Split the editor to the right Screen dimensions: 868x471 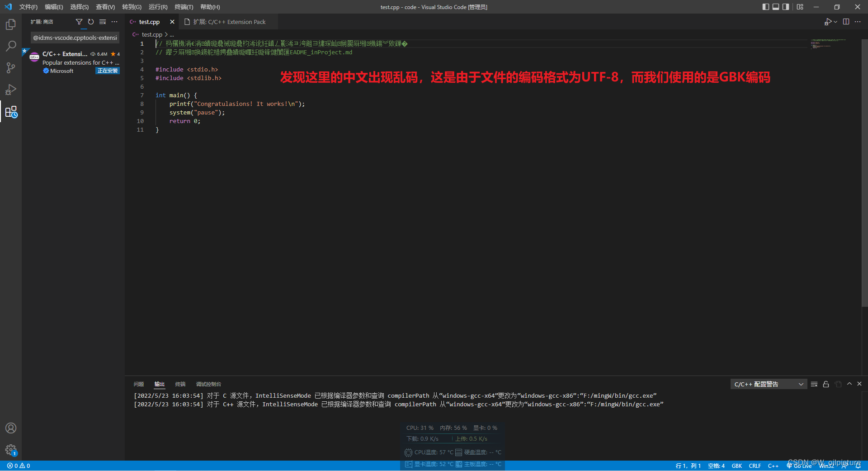(846, 22)
